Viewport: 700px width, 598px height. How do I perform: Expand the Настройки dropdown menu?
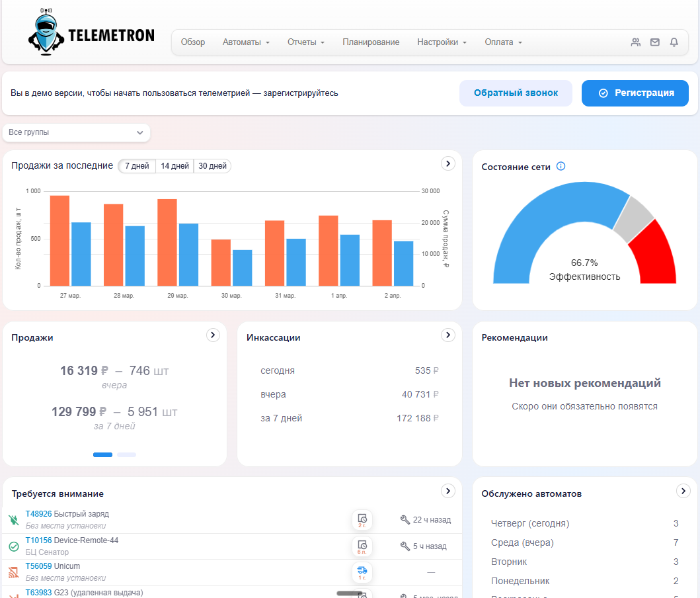point(442,42)
